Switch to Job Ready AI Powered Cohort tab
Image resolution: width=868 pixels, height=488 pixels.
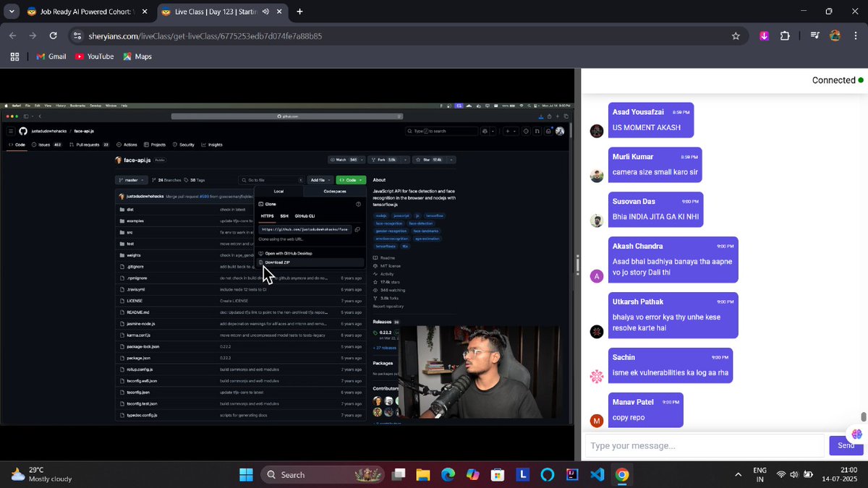click(x=82, y=12)
